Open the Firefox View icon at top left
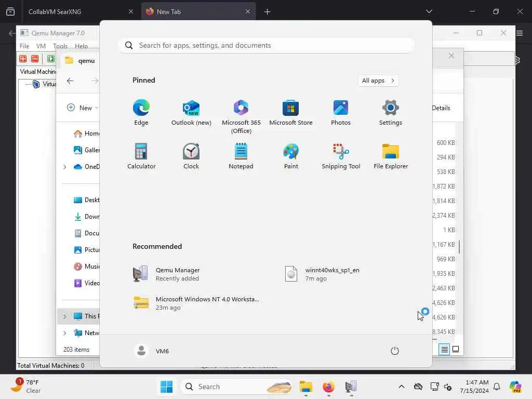This screenshot has width=532, height=399. [10, 11]
